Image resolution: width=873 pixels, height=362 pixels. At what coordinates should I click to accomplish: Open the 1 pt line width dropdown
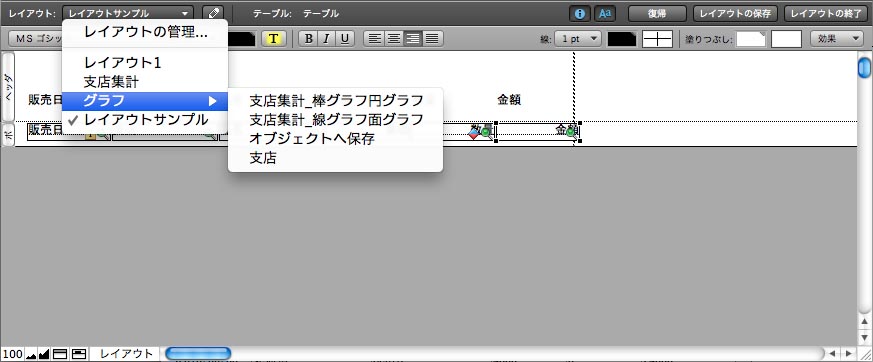coord(578,39)
